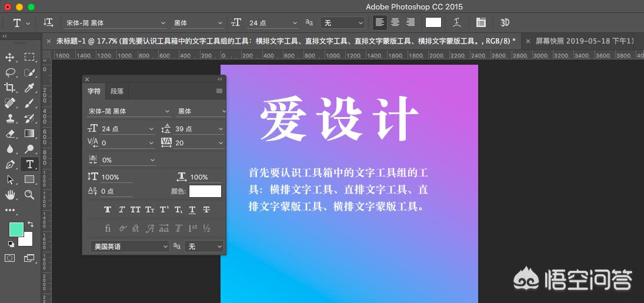Right align text in options bar

(x=411, y=22)
